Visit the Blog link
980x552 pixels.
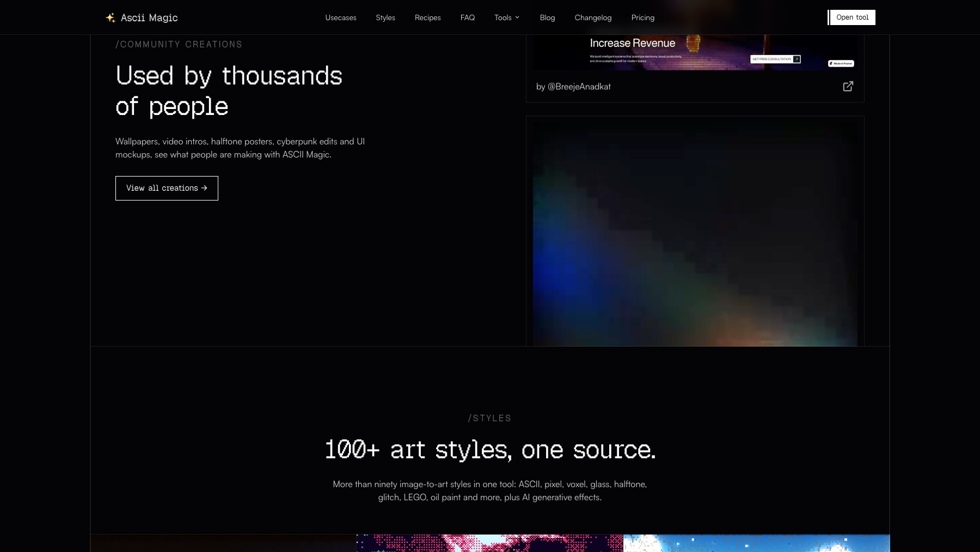point(548,17)
